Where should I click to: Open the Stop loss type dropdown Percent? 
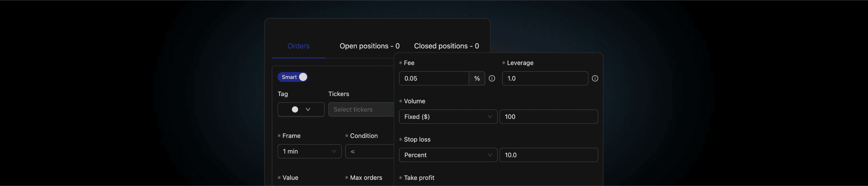[x=448, y=155]
